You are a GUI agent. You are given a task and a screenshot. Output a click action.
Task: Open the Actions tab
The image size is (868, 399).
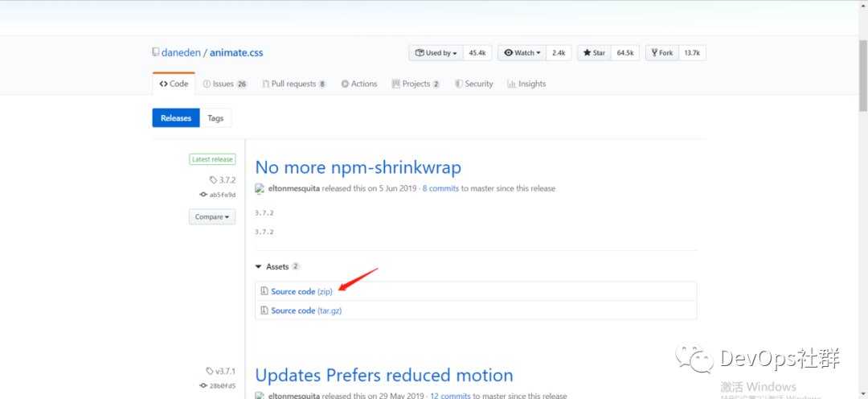click(359, 84)
